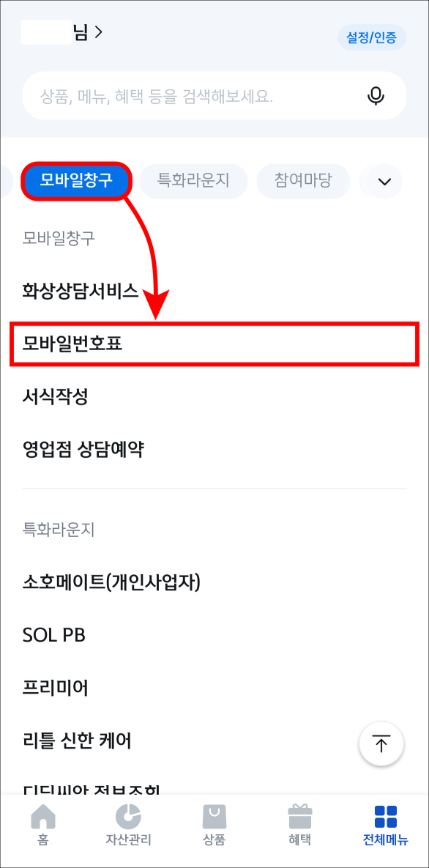The width and height of the screenshot is (429, 868).
Task: Open the user profile via the name arrow
Action: click(x=82, y=33)
